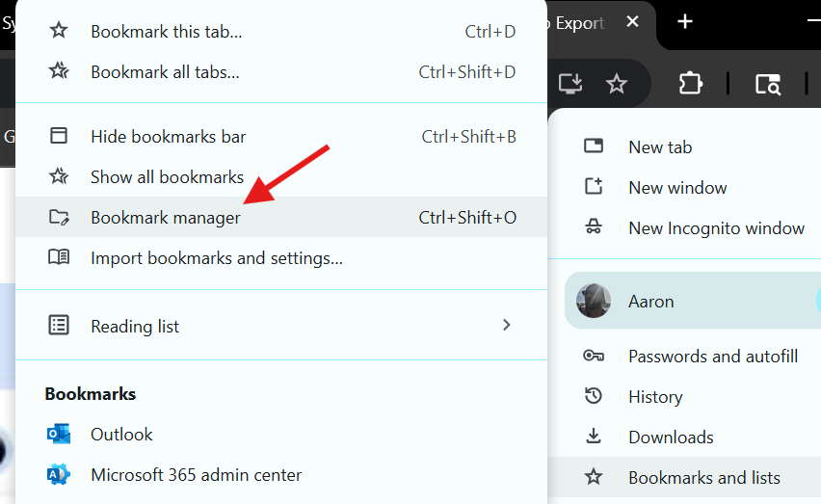Open Downloads from Chrome menu
821x504 pixels.
671,438
